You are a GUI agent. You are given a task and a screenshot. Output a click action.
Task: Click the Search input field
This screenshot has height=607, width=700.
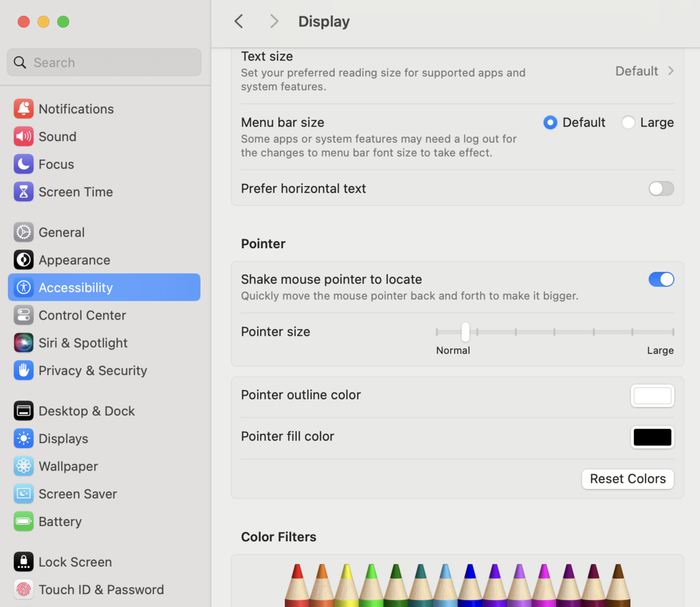pos(104,62)
